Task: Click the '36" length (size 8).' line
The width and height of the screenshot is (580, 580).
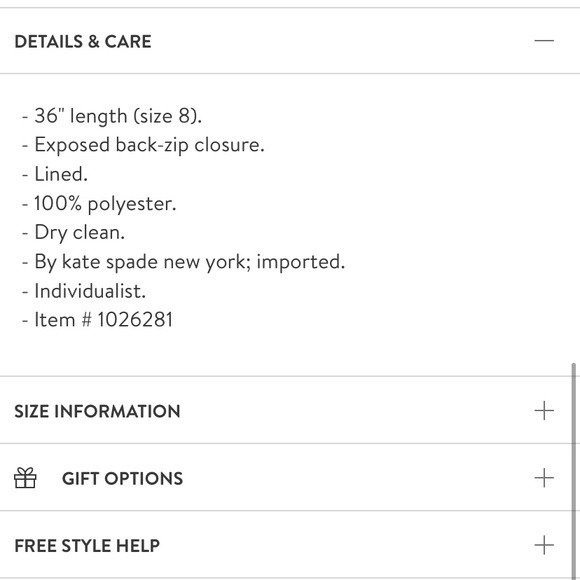Action: [118, 116]
